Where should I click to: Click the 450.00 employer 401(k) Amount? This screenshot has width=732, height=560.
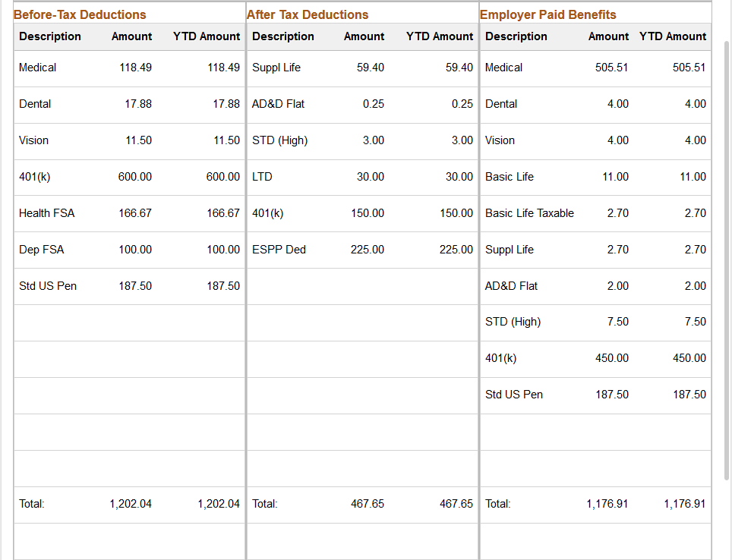point(612,358)
